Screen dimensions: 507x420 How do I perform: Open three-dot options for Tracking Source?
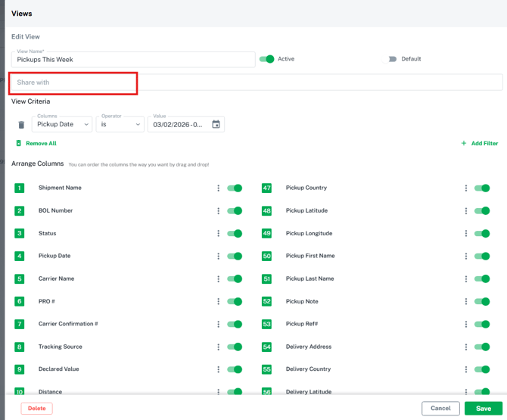219,347
